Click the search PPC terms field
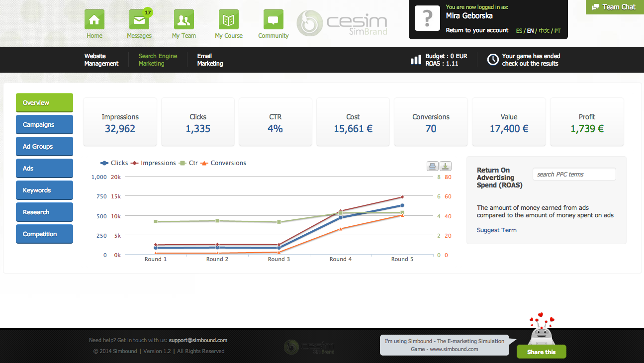The image size is (644, 363). tap(574, 175)
